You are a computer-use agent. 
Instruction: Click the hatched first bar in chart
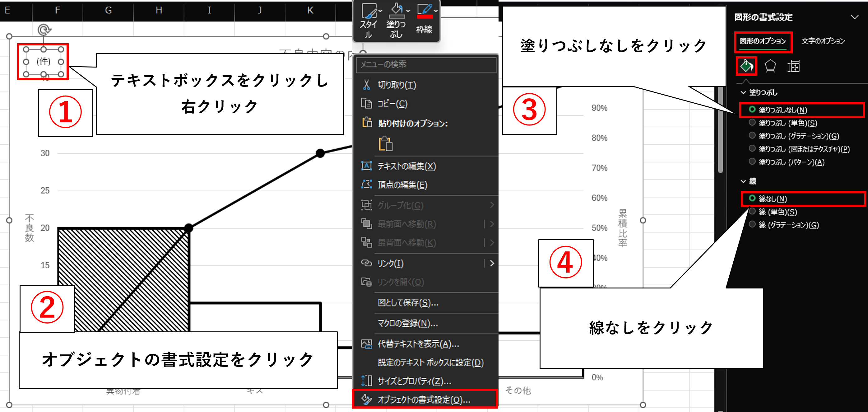[124, 280]
